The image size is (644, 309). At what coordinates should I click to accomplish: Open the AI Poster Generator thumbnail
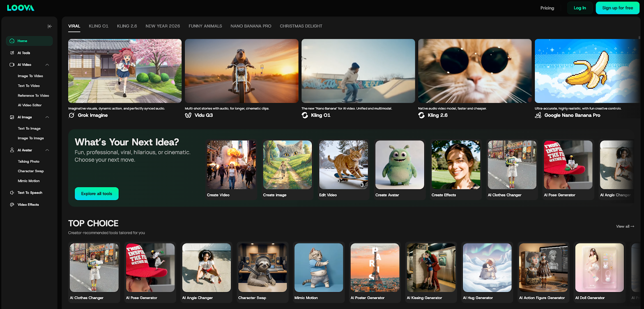pos(375,268)
